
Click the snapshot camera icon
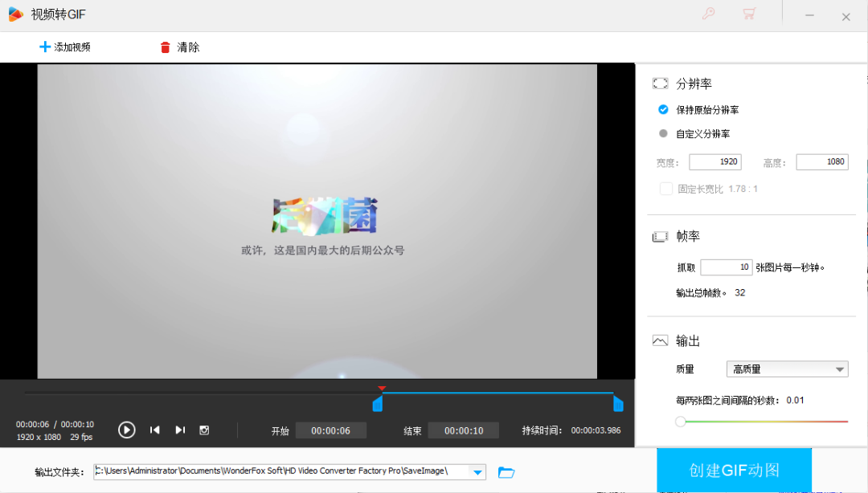coord(204,430)
